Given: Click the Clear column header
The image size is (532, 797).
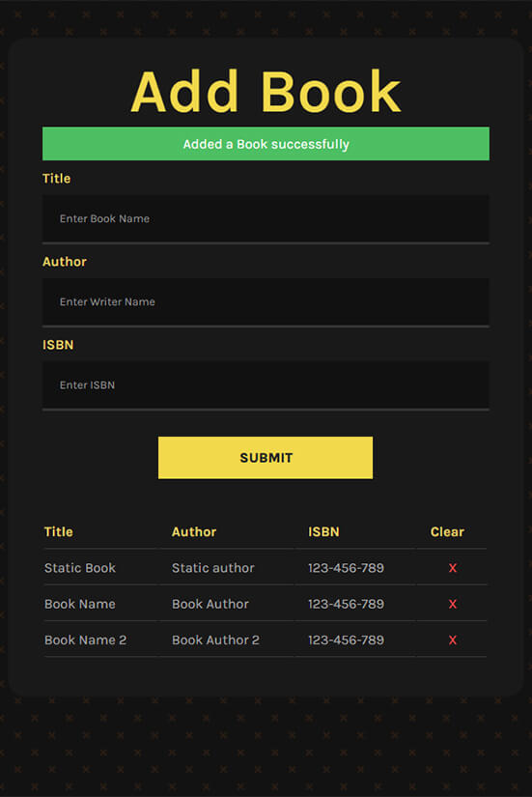Looking at the screenshot, I should (447, 531).
